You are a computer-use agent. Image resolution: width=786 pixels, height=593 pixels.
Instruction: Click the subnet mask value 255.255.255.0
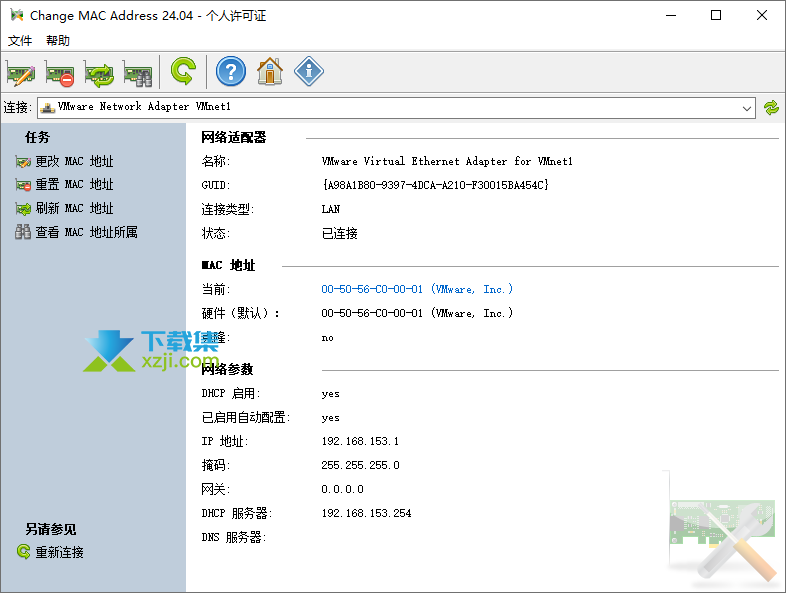(360, 465)
